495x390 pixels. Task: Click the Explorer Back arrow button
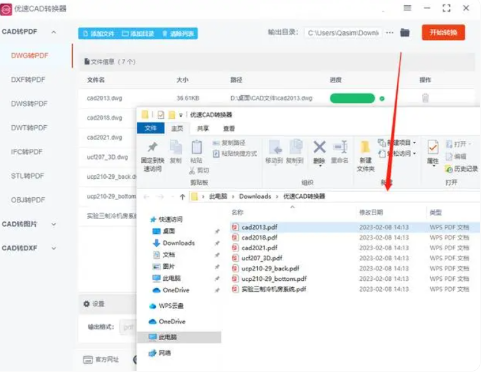(x=146, y=197)
